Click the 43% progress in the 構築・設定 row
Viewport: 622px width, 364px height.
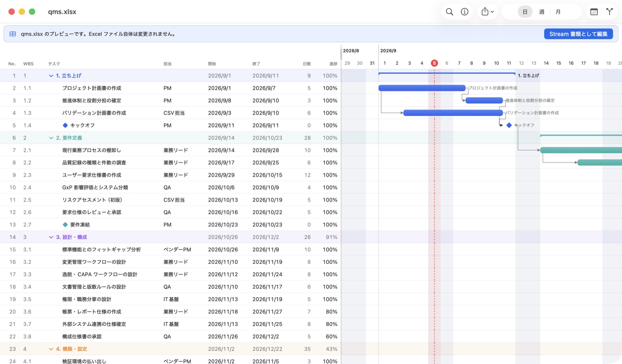332,349
